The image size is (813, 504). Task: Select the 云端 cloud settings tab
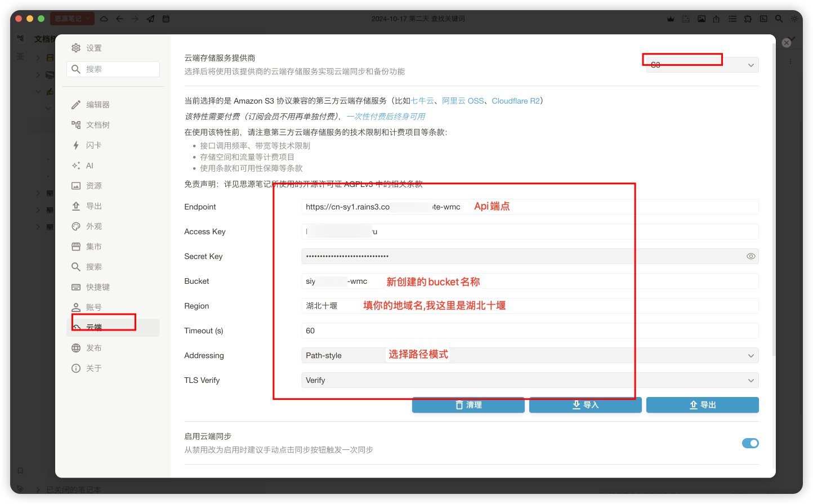[x=113, y=328]
